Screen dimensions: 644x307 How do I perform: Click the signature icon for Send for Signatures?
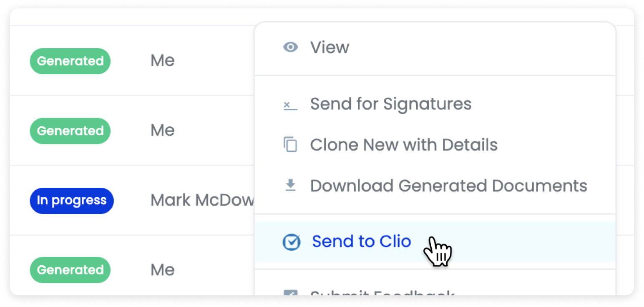(290, 105)
